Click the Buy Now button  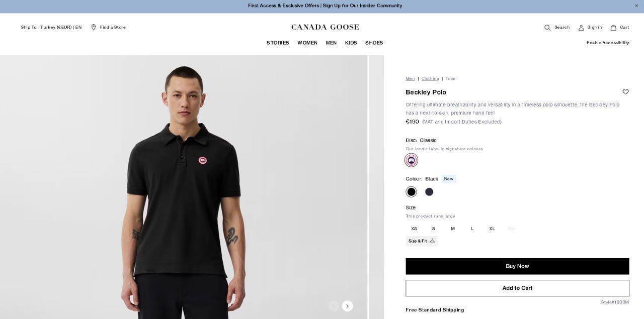517,266
